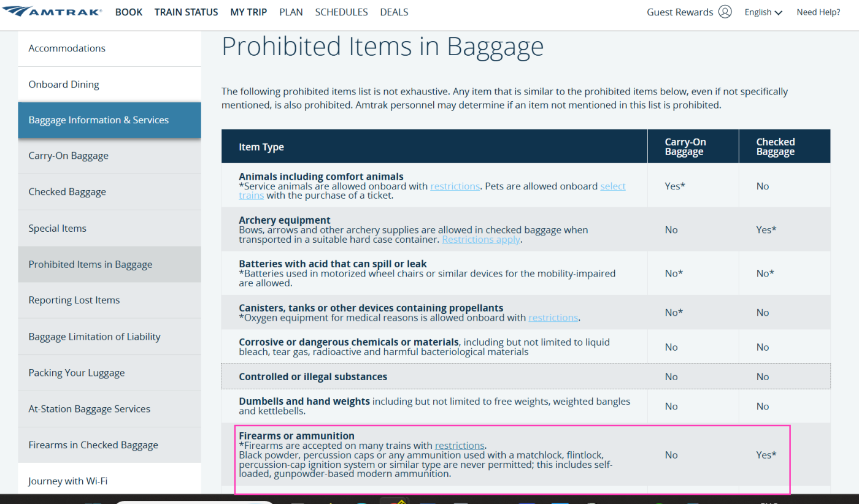Open the DEALS menu
This screenshot has height=504, width=859.
(394, 12)
